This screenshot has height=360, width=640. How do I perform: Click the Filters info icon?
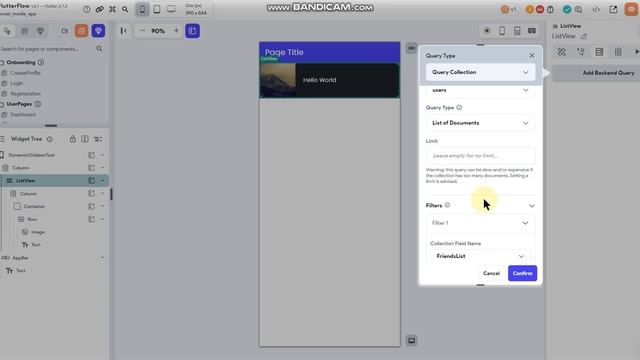(x=447, y=205)
